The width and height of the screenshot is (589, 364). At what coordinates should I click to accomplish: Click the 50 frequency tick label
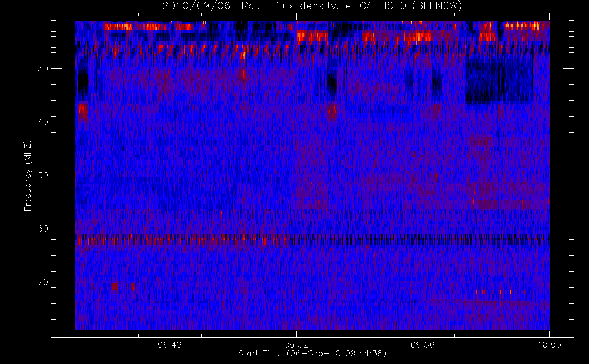coord(43,175)
